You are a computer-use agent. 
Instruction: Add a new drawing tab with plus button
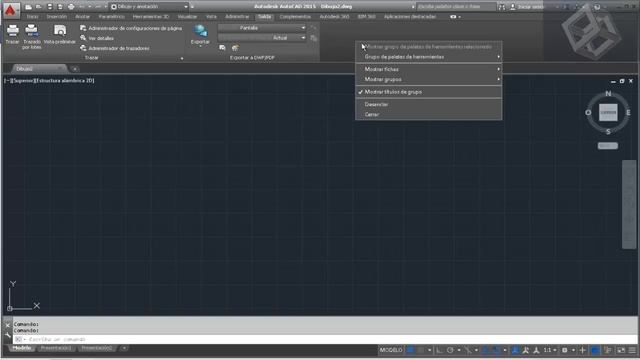[x=75, y=69]
